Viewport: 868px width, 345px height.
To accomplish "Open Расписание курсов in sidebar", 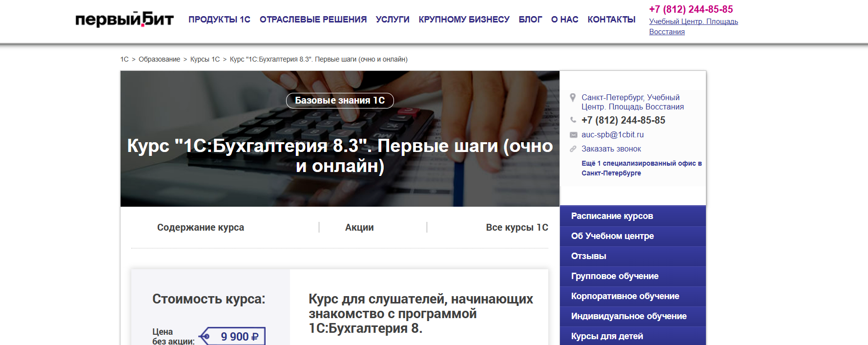I will coord(612,216).
